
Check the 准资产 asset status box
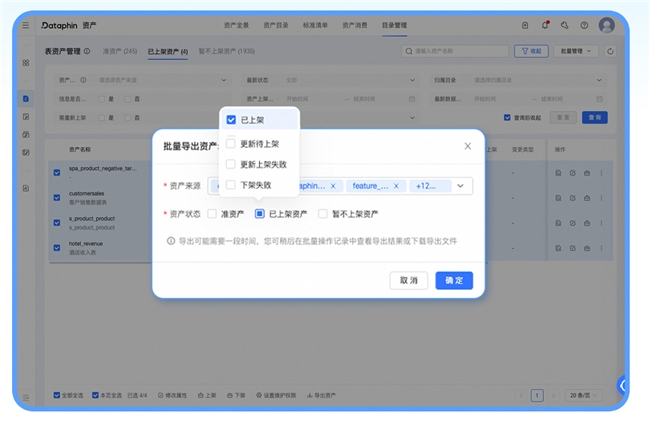[x=212, y=213]
